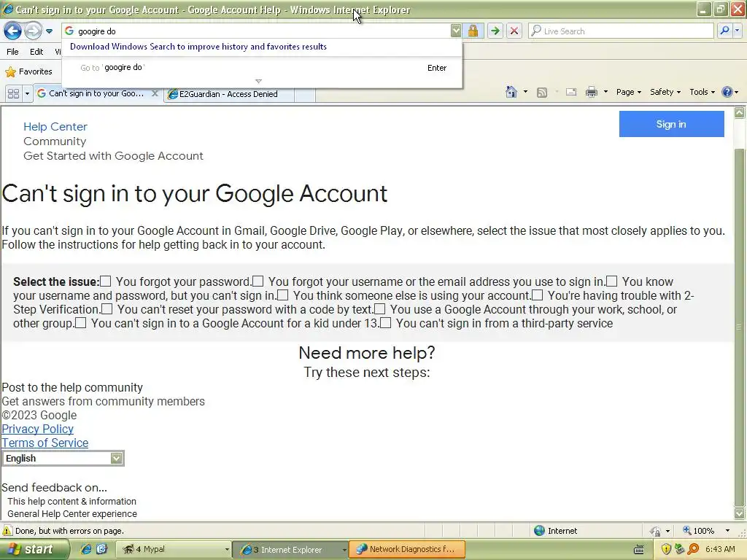Open Get Started with Google Account link
This screenshot has width=747, height=560.
click(113, 156)
